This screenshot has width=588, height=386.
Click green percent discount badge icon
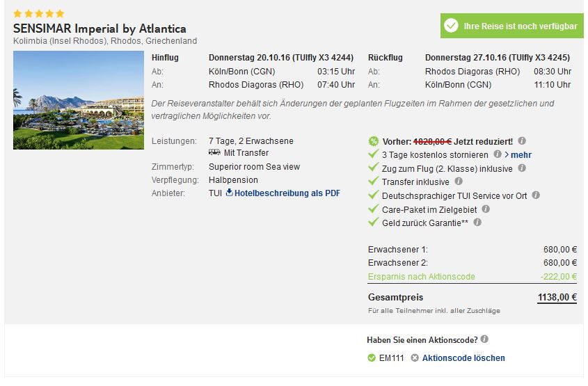coord(374,141)
